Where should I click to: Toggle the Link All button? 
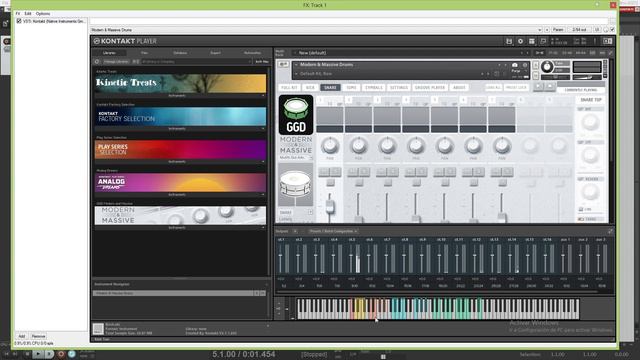tap(493, 87)
